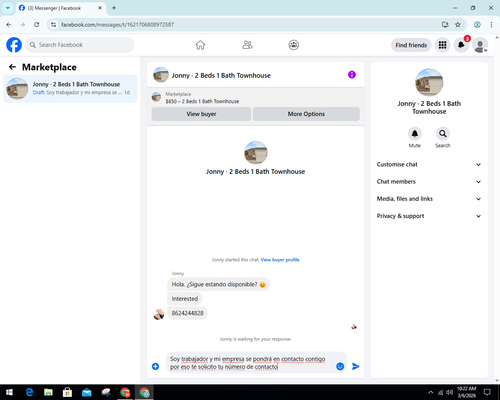The height and width of the screenshot is (400, 500).
Task: View site information icon in address bar
Action: pos(53,24)
